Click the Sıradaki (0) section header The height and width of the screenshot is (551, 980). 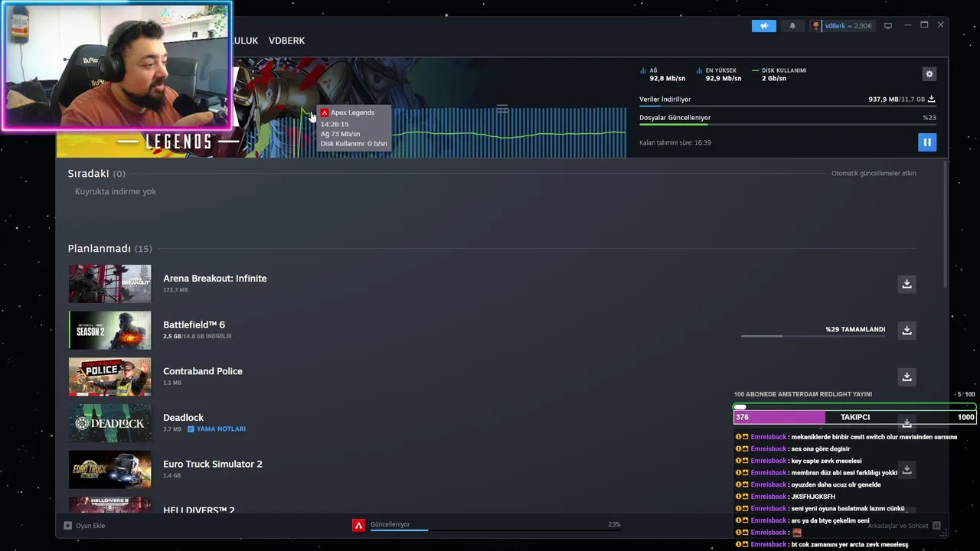[96, 174]
